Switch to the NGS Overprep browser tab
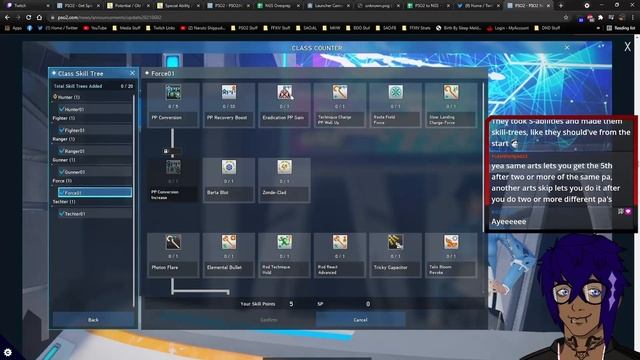Viewport: 640px width, 360px height. 279,6
